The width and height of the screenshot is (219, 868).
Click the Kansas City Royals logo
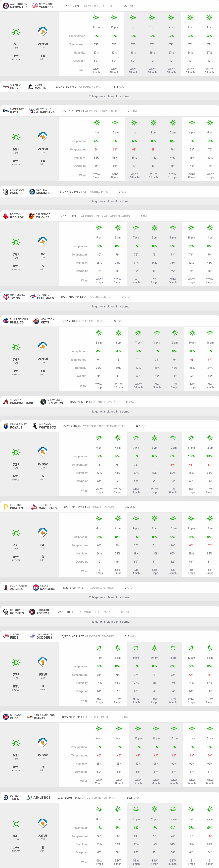[6, 426]
